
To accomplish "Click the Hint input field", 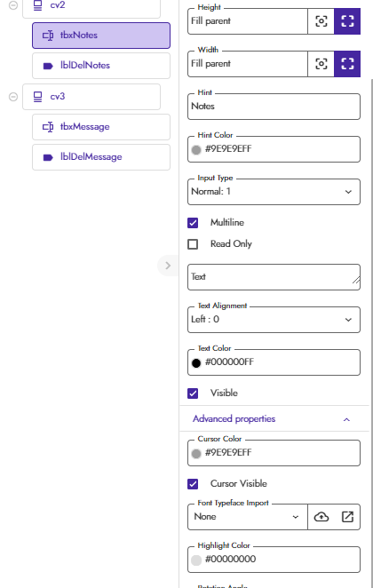I will pos(274,107).
